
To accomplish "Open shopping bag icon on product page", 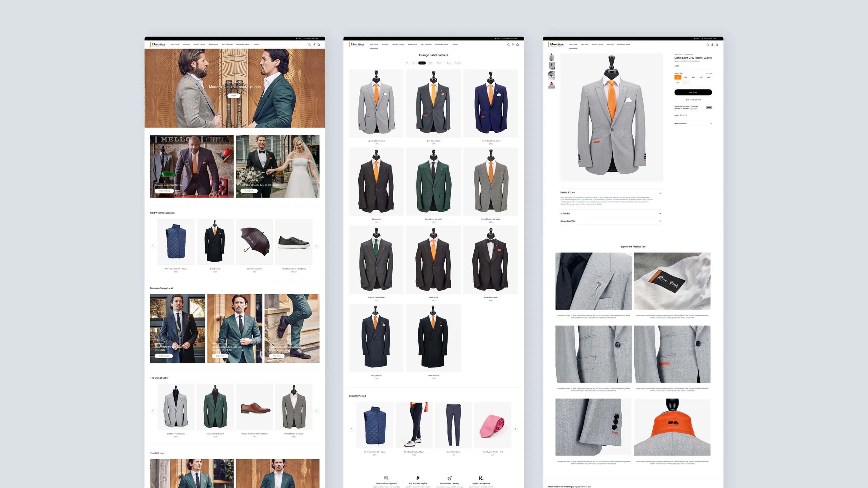I will coord(717,44).
